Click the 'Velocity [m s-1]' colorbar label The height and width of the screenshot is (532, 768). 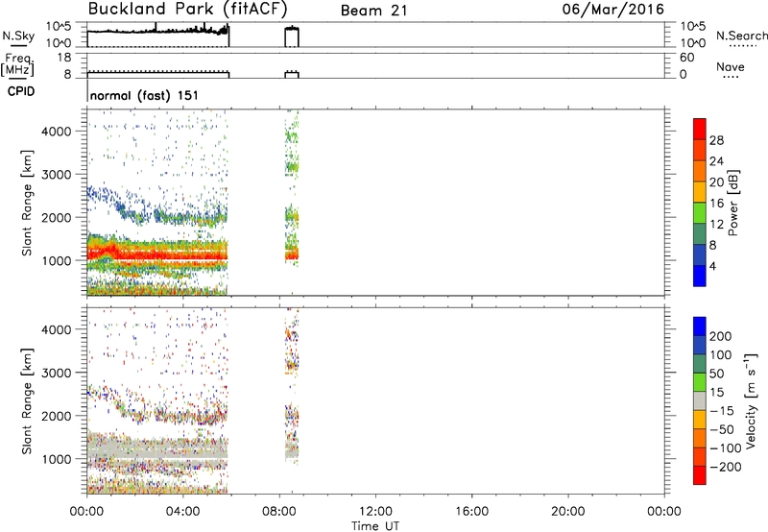click(750, 400)
